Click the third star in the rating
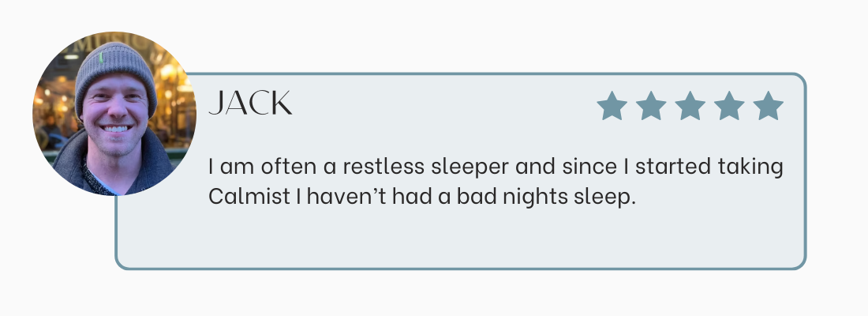This screenshot has width=868, height=316. pyautogui.click(x=690, y=106)
